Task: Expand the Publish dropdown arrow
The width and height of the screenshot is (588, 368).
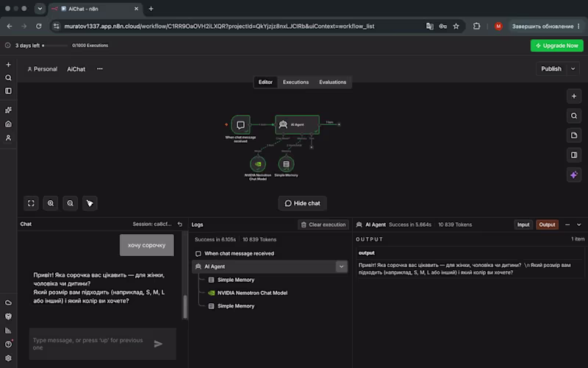Action: [x=573, y=68]
